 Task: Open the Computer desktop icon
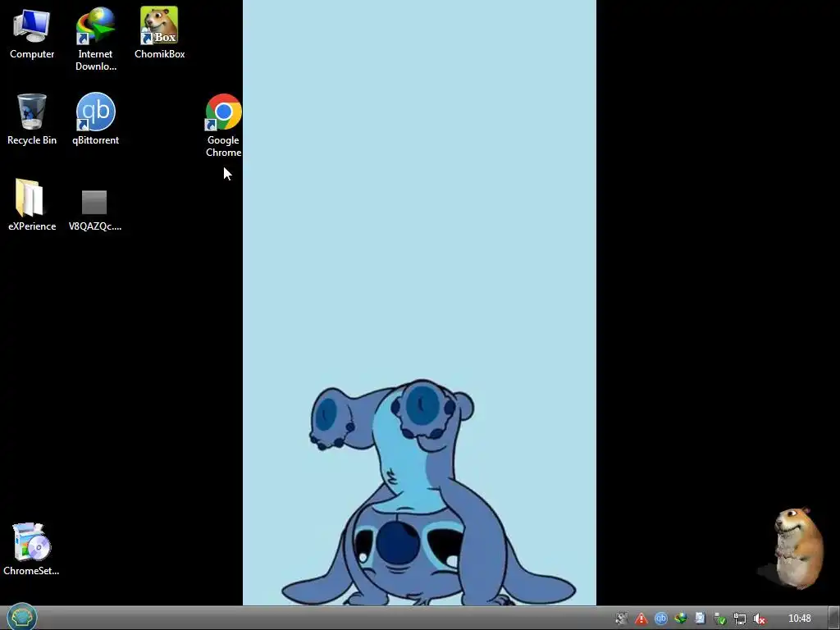(32, 33)
